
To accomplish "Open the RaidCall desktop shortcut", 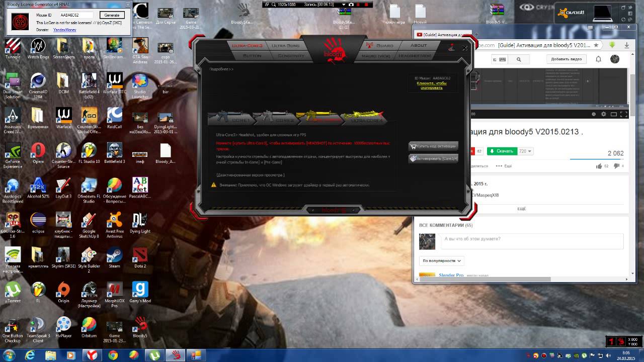I will [115, 118].
